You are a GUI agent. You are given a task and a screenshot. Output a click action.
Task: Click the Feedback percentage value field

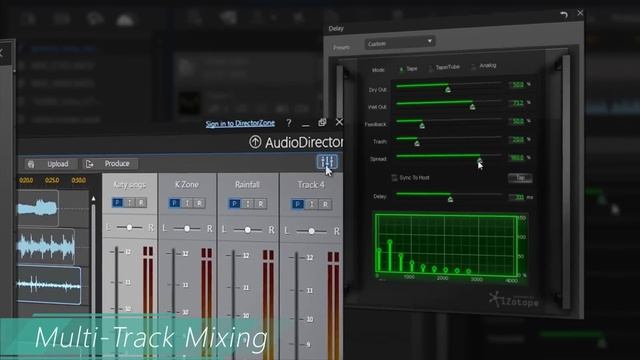click(x=517, y=121)
